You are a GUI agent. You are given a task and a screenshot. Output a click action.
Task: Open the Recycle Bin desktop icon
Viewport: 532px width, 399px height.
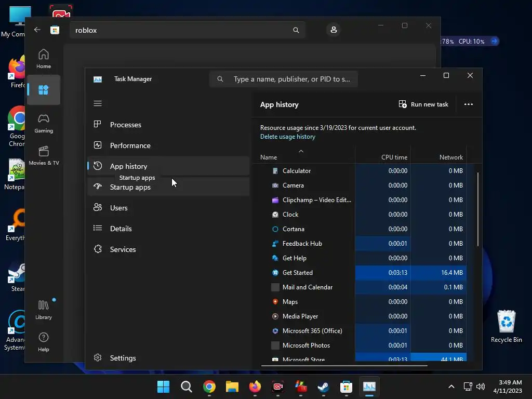(506, 326)
